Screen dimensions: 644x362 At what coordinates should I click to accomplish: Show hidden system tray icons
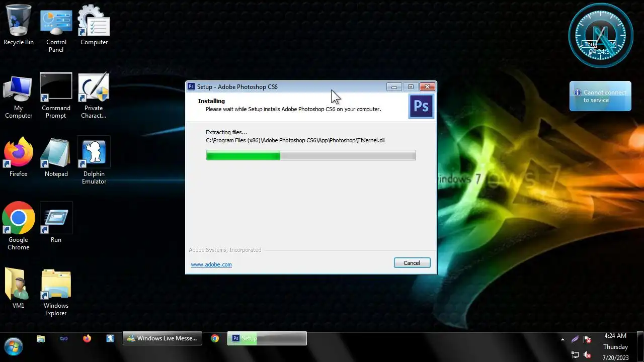click(x=562, y=340)
